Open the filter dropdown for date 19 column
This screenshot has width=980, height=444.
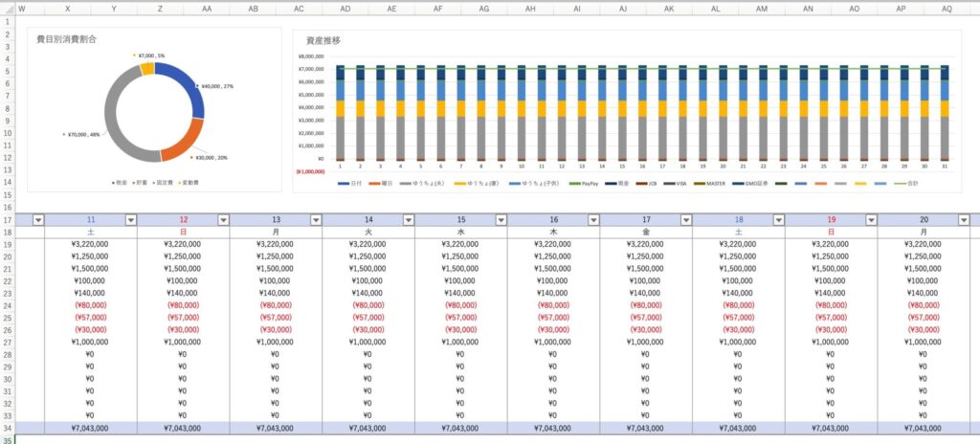tap(872, 220)
